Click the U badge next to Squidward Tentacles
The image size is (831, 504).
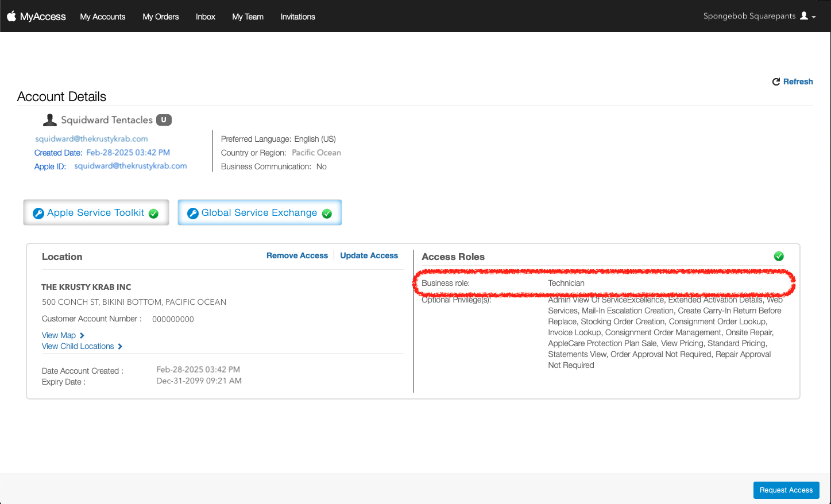tap(164, 120)
